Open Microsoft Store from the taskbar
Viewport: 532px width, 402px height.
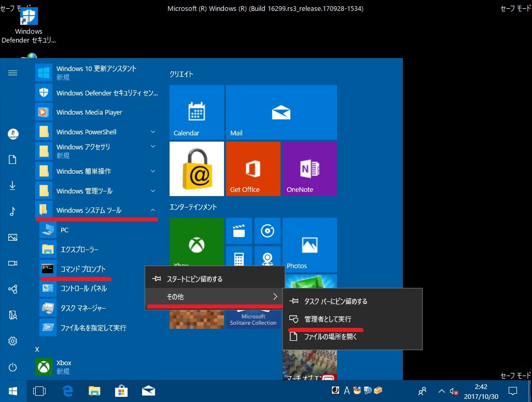point(121,391)
